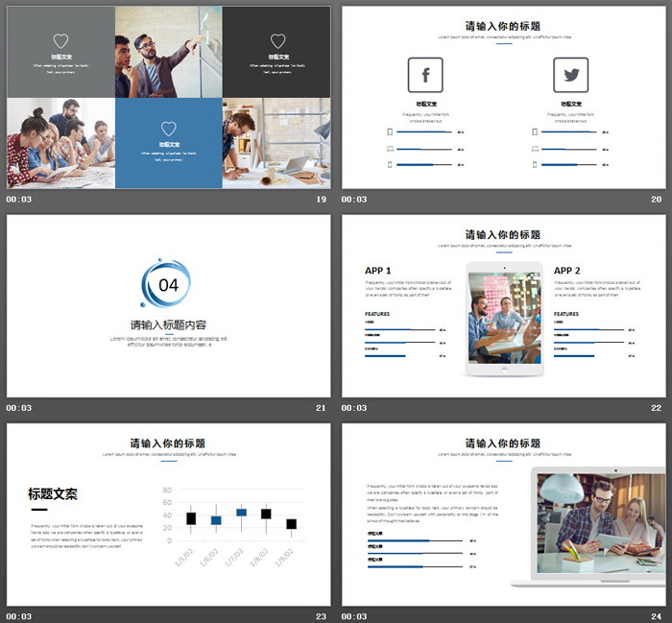This screenshot has width=672, height=623.
Task: Click the FEATURES label under APP 2
Action: 566,314
